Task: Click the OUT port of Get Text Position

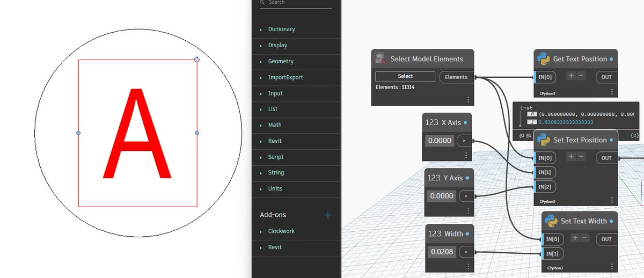Action: (x=606, y=77)
